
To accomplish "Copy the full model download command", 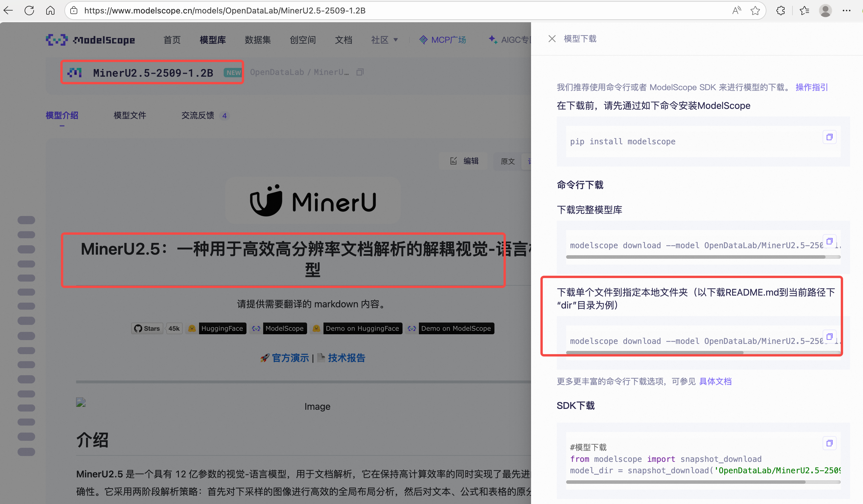I will click(830, 241).
